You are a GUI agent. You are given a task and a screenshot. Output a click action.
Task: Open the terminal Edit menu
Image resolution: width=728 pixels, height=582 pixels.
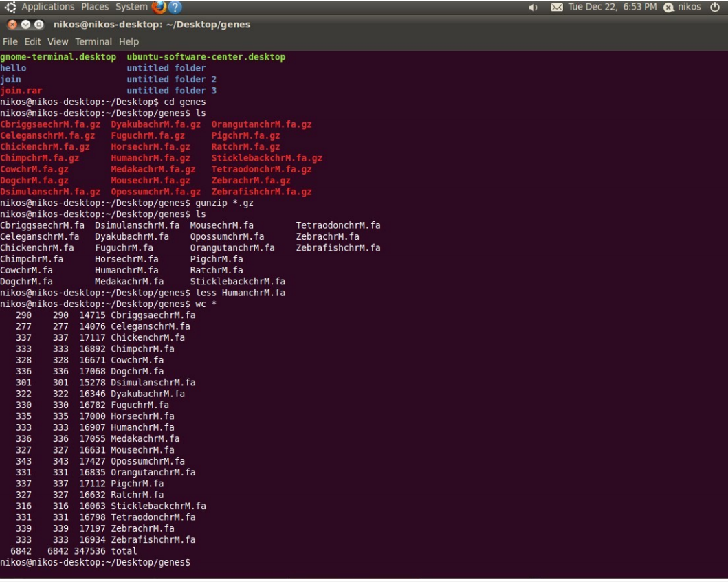(32, 42)
